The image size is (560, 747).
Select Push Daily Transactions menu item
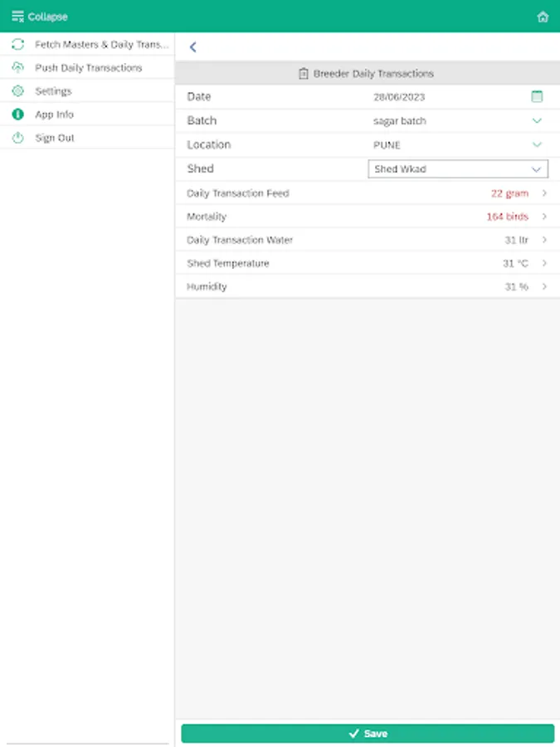pyautogui.click(x=88, y=68)
